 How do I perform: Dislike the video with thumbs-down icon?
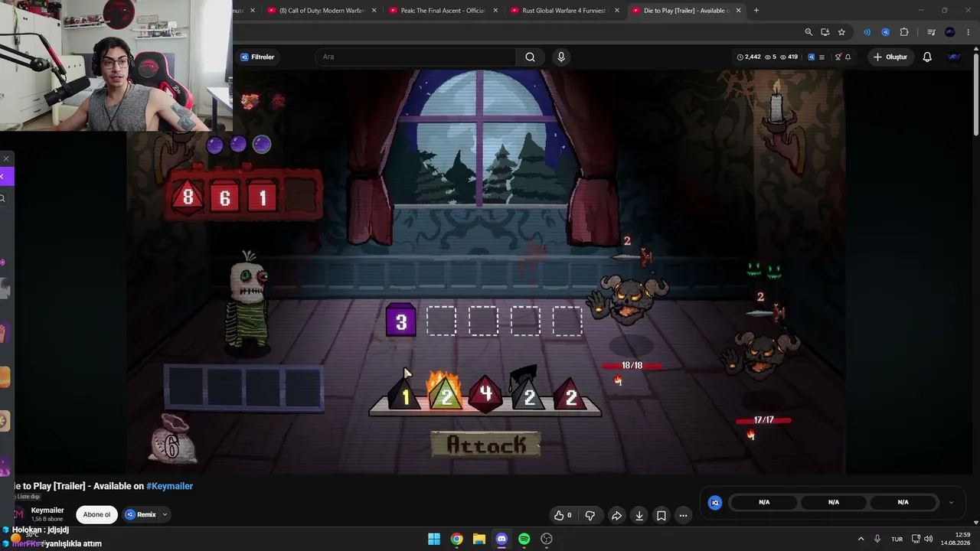click(590, 516)
